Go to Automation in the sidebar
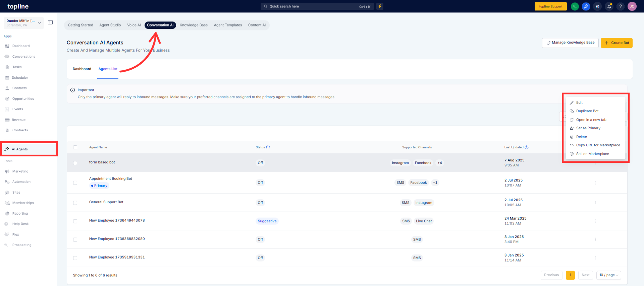The width and height of the screenshot is (644, 286). (21, 182)
